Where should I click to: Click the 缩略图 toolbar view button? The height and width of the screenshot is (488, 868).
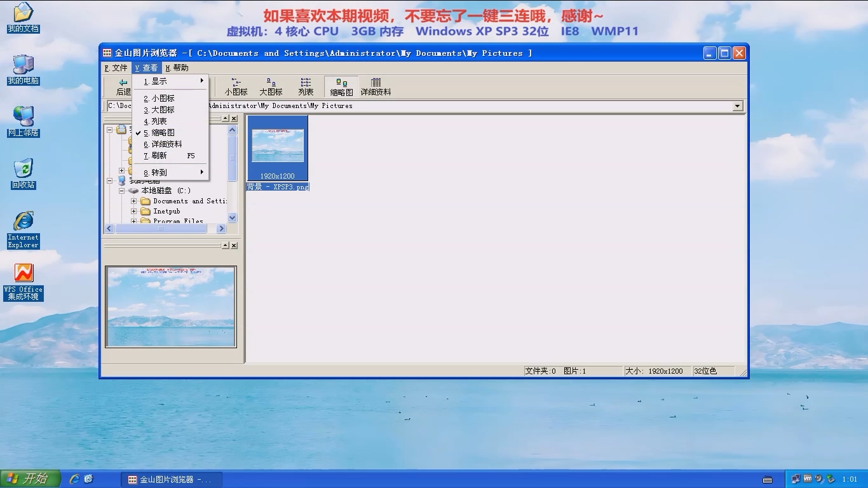click(x=341, y=87)
